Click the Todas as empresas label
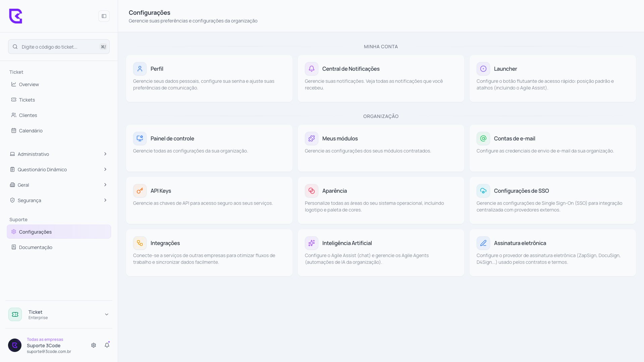 pyautogui.click(x=45, y=340)
